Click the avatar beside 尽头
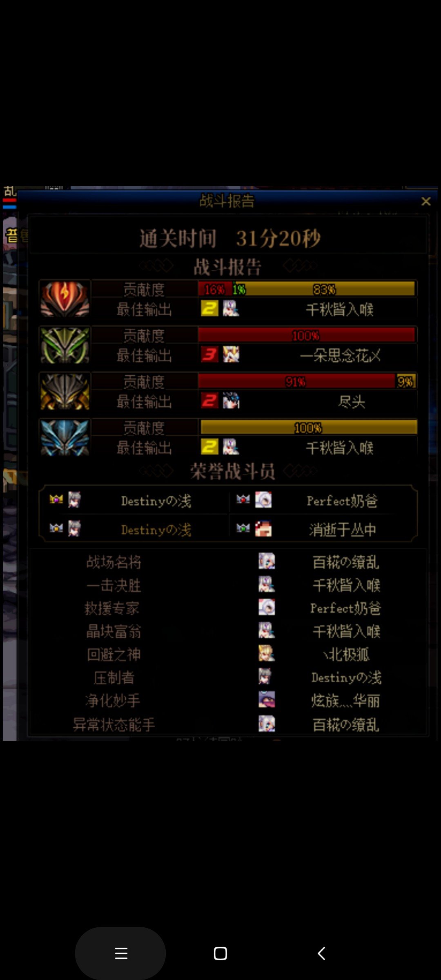Image resolution: width=441 pixels, height=980 pixels. (x=231, y=401)
